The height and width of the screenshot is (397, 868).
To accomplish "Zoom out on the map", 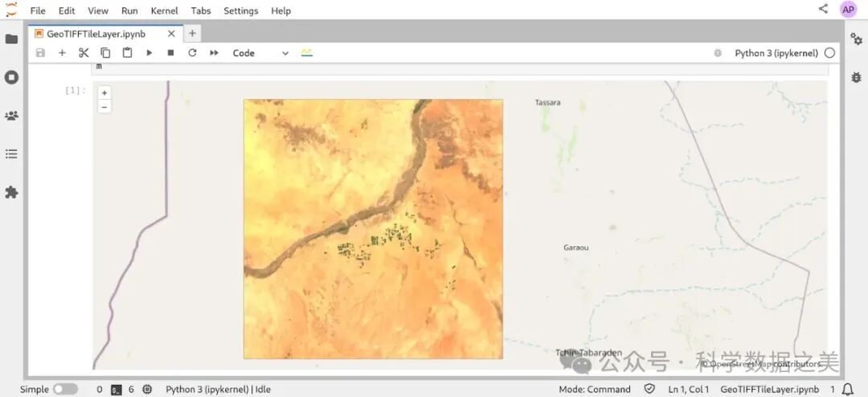I will point(104,106).
